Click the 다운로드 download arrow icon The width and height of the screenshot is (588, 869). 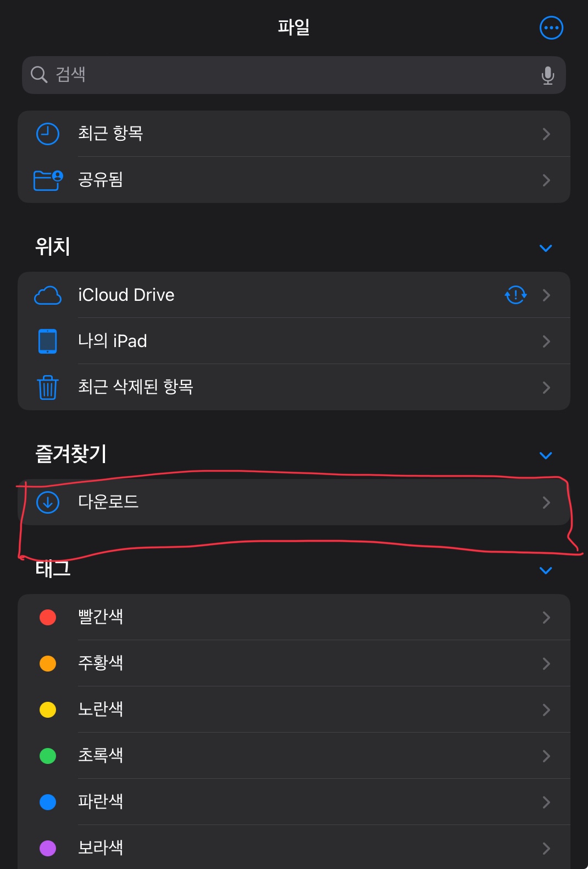48,502
